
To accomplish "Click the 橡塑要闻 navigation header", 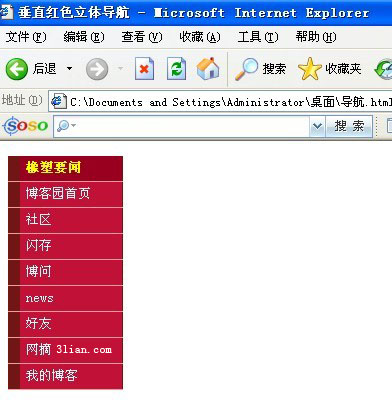I will (x=65, y=168).
